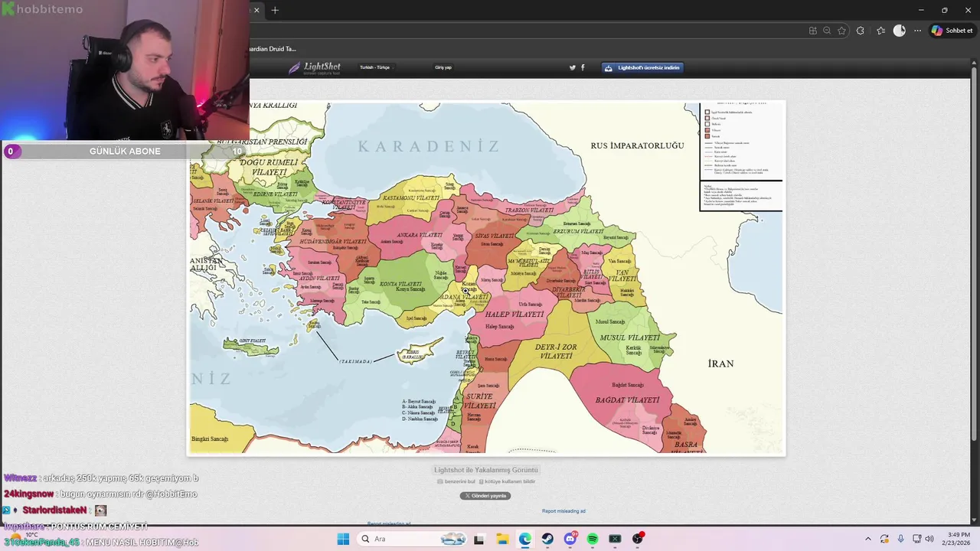This screenshot has height=551, width=980.
Task: Click the 'Giriş yap' menu item
Action: tap(443, 67)
